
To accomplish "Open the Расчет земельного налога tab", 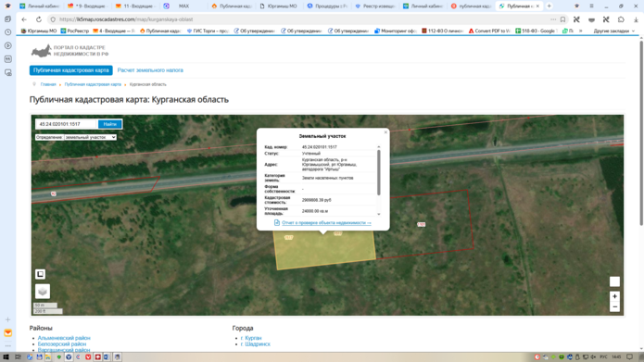I will point(150,70).
